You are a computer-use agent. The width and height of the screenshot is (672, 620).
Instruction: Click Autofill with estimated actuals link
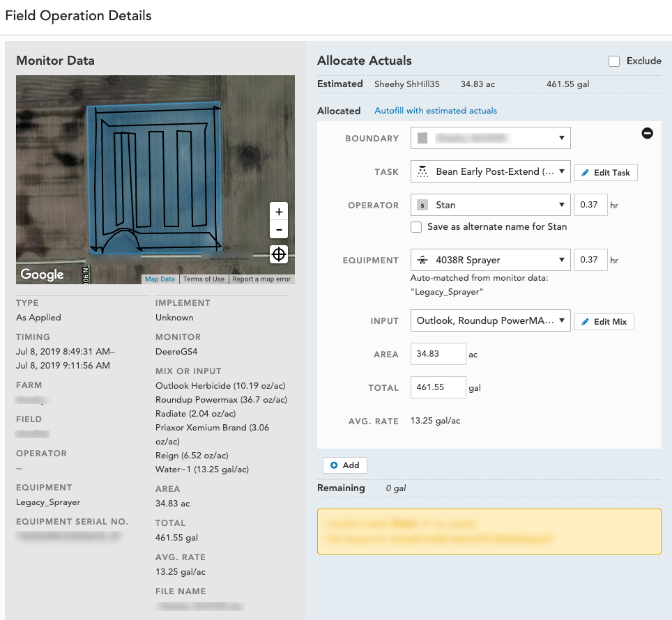tap(436, 111)
